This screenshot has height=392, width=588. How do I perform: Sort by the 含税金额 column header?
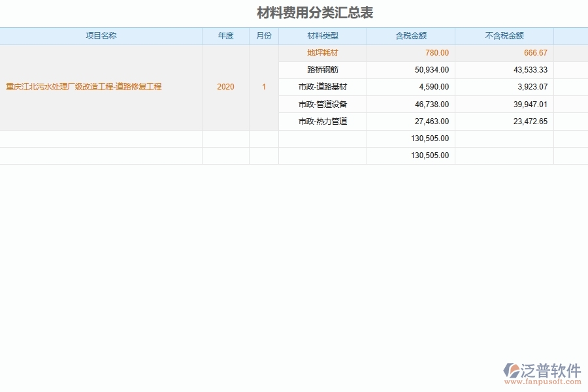point(410,36)
